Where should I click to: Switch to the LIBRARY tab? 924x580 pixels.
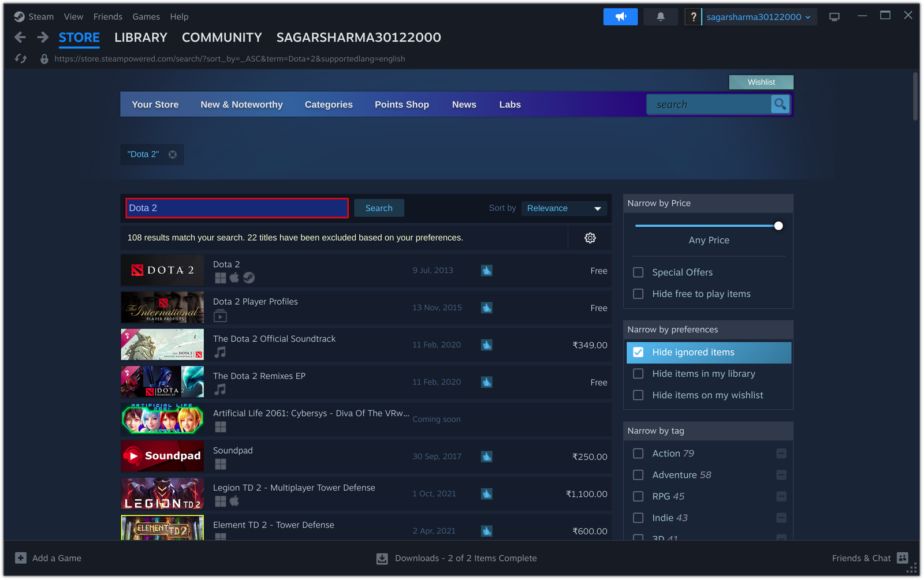(x=140, y=38)
